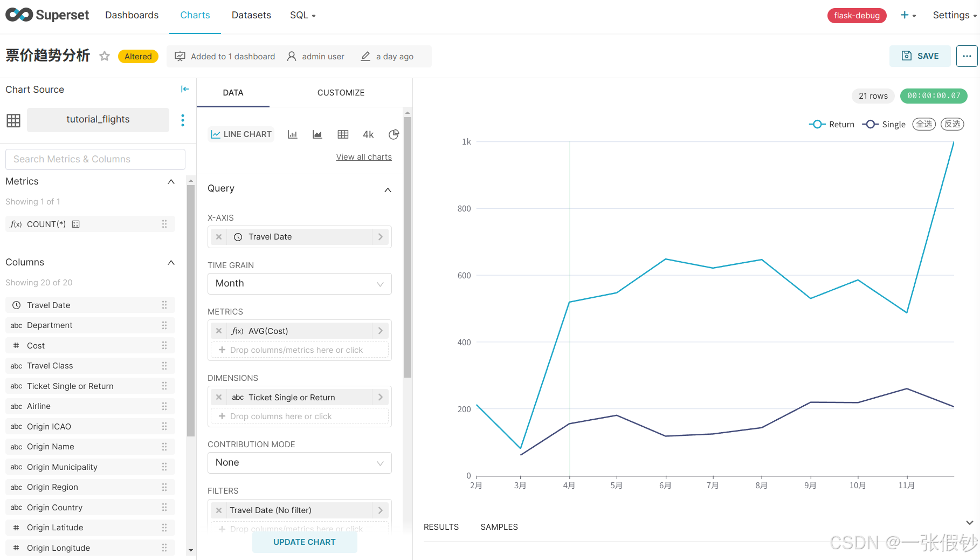The height and width of the screenshot is (560, 980).
Task: Open the View all charts link
Action: (x=364, y=157)
